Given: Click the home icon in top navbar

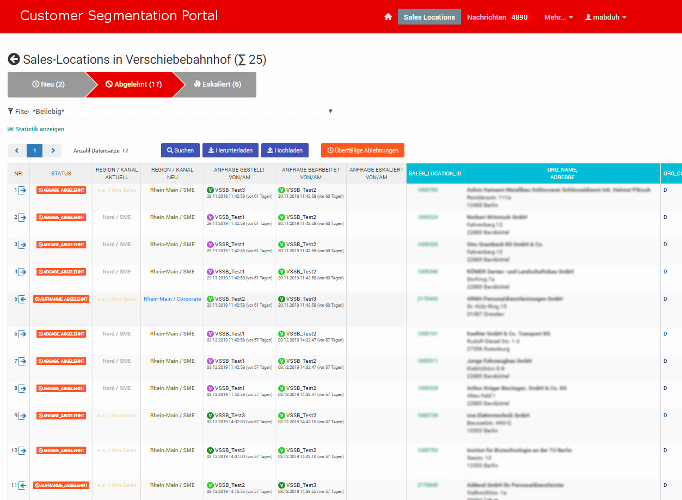Looking at the screenshot, I should click(388, 18).
